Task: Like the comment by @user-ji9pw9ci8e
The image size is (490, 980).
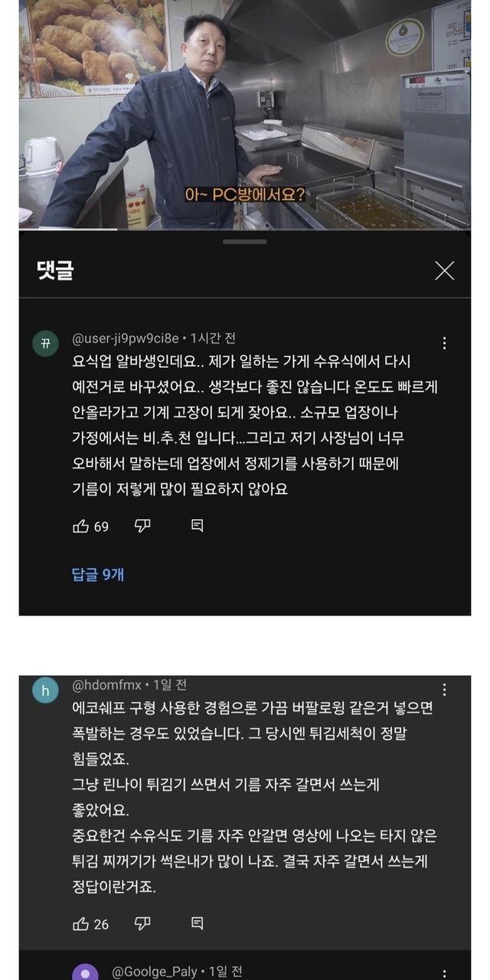Action: 81,526
